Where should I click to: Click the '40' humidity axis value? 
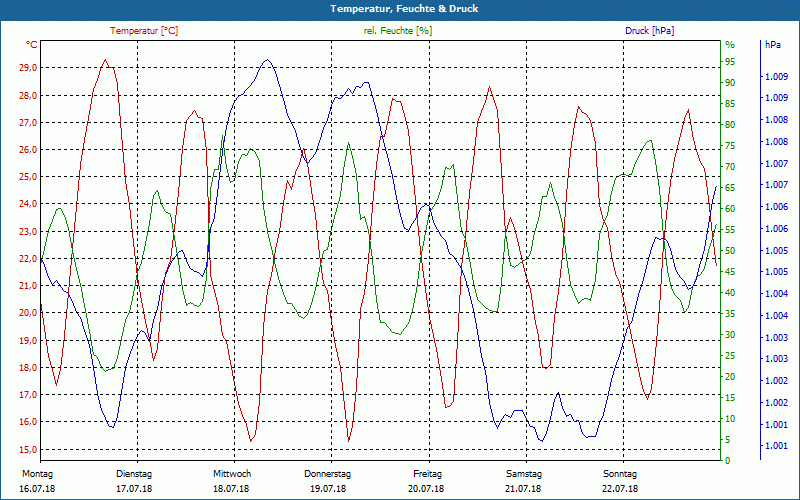[x=730, y=293]
